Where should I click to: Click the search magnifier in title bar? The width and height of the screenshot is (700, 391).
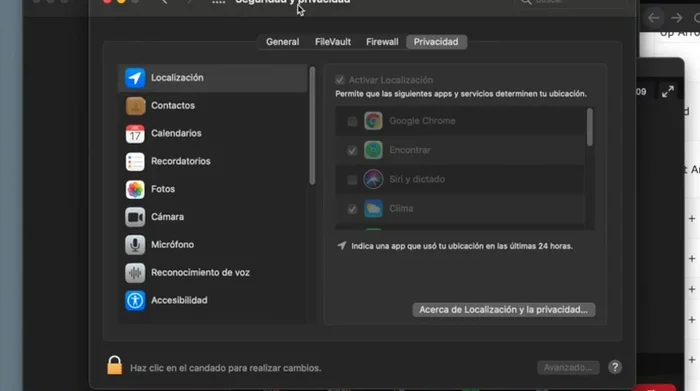click(526, 2)
